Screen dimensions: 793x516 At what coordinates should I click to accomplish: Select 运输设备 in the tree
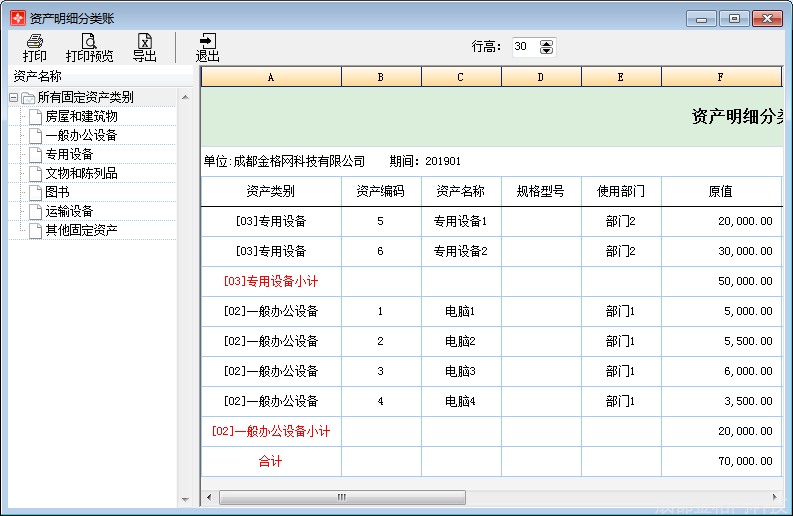(x=69, y=212)
